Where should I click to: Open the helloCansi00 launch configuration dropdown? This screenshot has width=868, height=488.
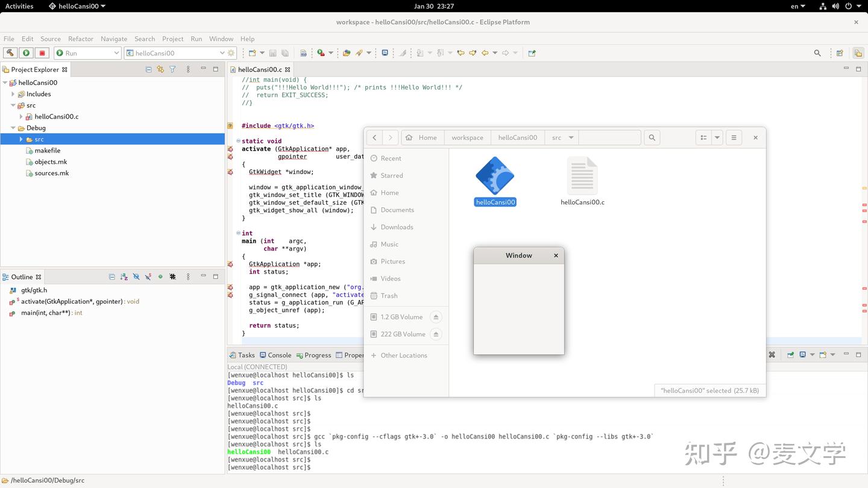222,53
